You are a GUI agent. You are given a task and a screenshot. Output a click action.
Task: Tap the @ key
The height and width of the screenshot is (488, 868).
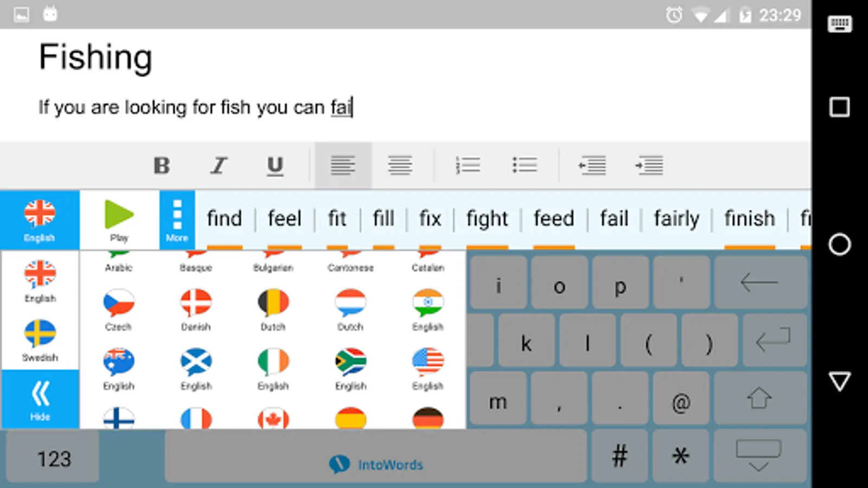[681, 399]
